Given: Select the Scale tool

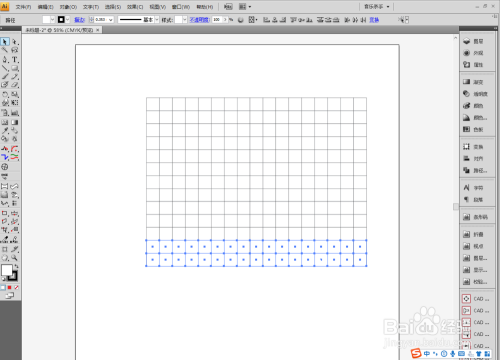Looking at the screenshot, I should (15, 95).
